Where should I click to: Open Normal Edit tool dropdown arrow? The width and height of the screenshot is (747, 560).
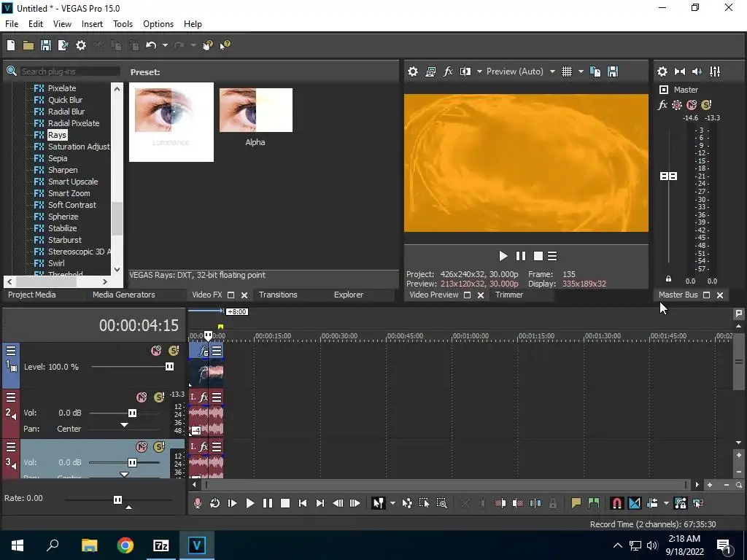392,503
